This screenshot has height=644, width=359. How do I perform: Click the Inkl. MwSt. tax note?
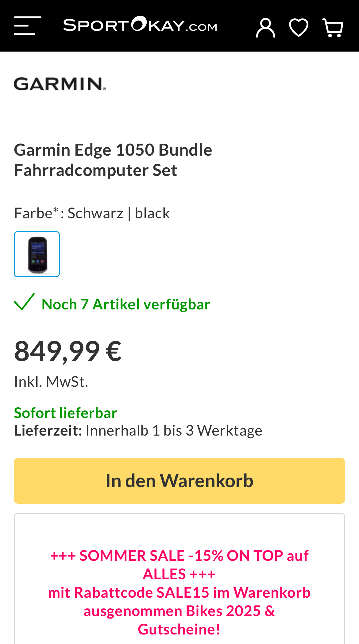51,382
